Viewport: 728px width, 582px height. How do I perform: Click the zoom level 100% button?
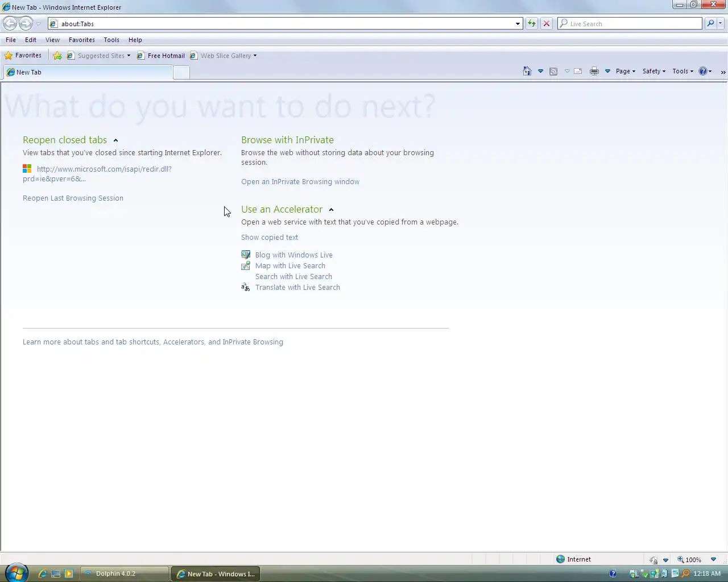[689, 559]
